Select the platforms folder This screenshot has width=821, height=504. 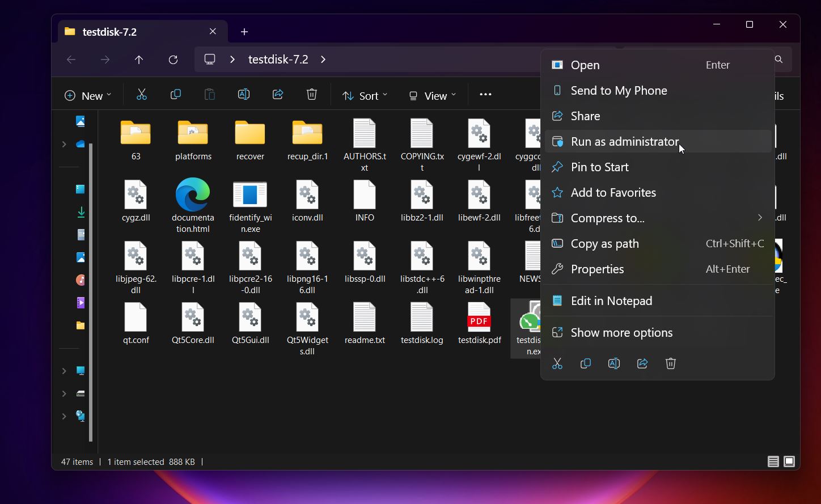pos(193,141)
